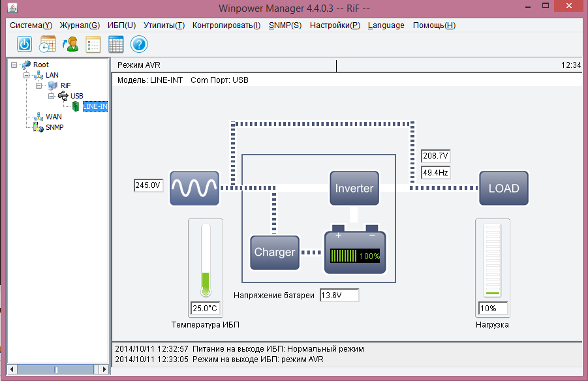Click the tree panel horizontal scrollbar thumb
The height and width of the screenshot is (381, 588).
56,369
